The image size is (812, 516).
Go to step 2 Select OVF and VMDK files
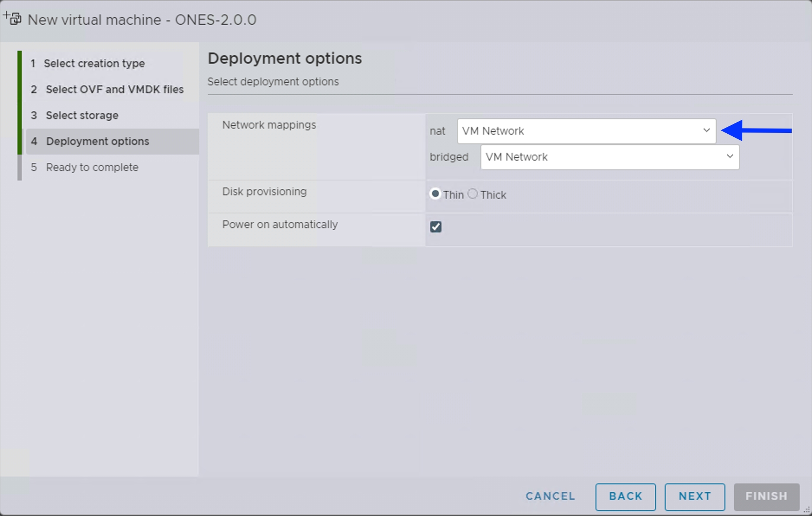point(114,89)
